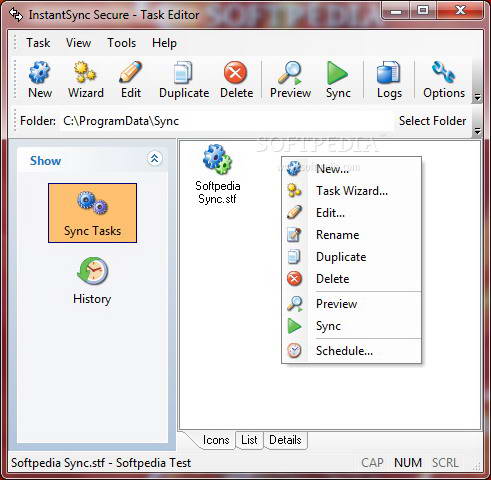Expand the folder bar overflow arrow
Screen dimensions: 491x480
[477, 131]
